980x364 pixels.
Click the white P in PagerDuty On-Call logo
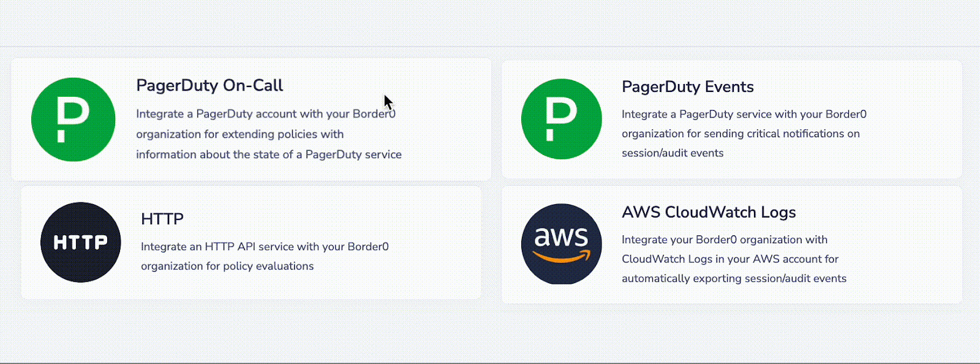pyautogui.click(x=73, y=119)
